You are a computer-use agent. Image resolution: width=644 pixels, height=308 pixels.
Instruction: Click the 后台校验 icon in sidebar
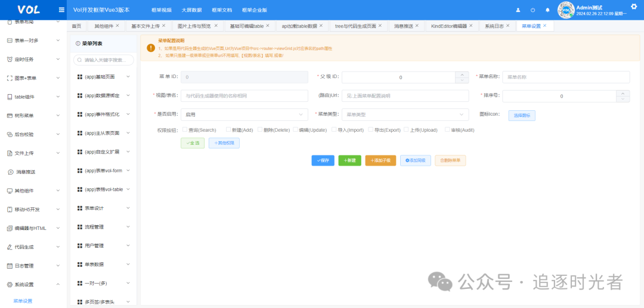[x=10, y=134]
